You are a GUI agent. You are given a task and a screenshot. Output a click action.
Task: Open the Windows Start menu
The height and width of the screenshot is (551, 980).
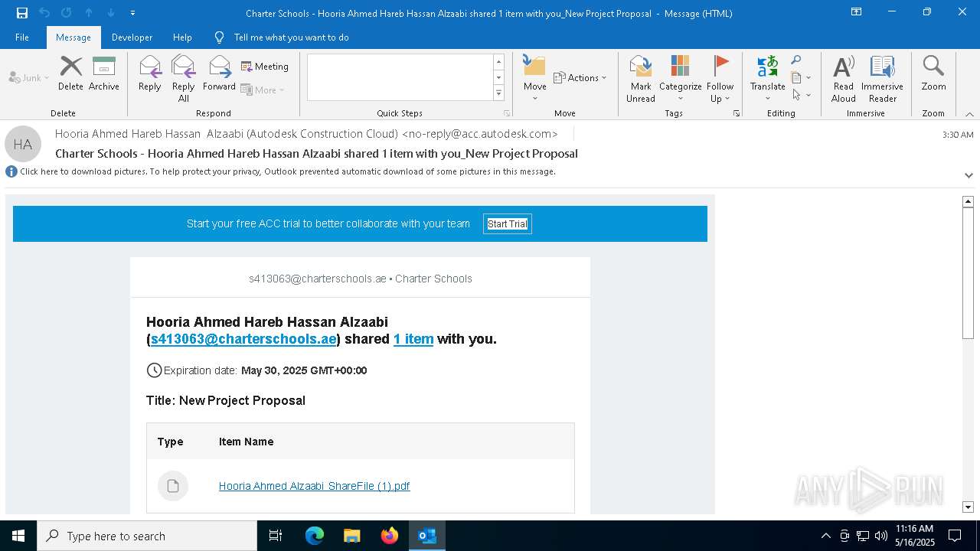pyautogui.click(x=18, y=536)
